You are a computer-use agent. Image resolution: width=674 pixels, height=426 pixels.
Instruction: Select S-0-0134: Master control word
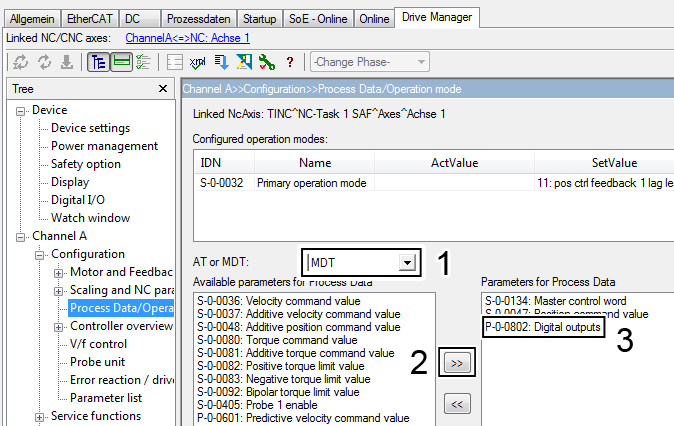click(x=555, y=301)
